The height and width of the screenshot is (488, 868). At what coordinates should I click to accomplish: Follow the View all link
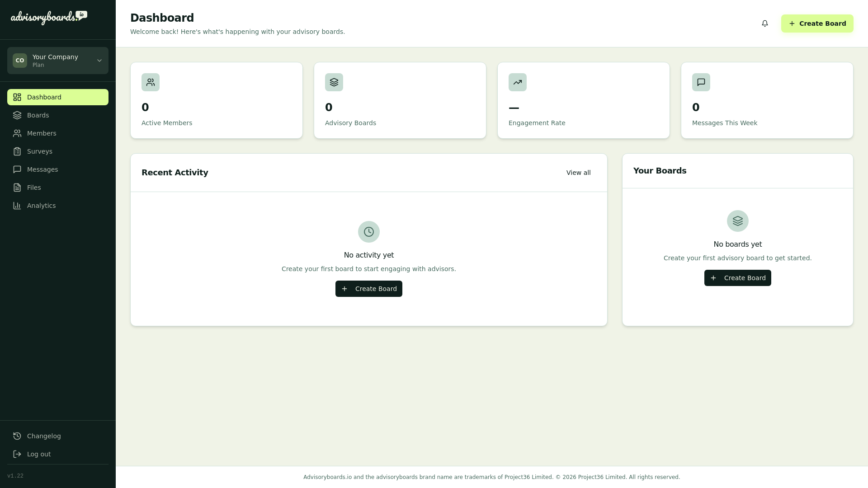tap(578, 173)
